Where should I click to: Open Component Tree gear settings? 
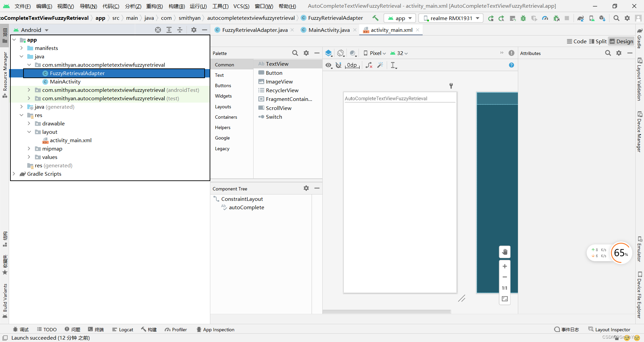click(306, 188)
